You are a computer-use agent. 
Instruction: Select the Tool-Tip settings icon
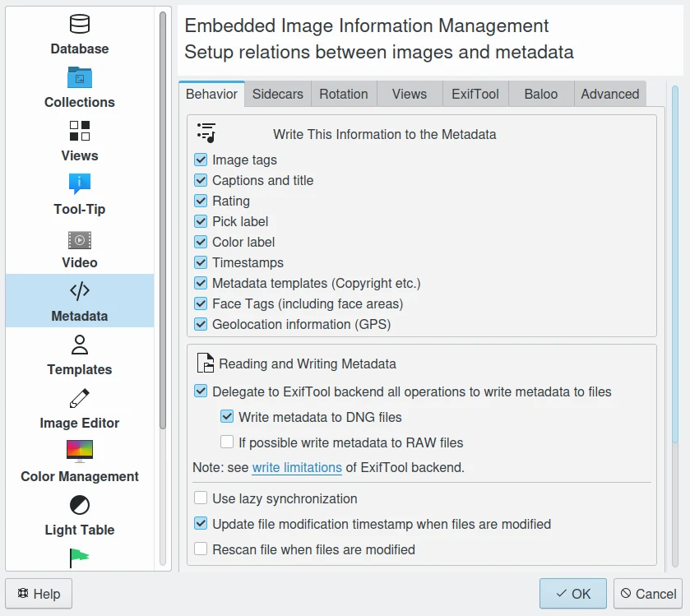coord(80,184)
